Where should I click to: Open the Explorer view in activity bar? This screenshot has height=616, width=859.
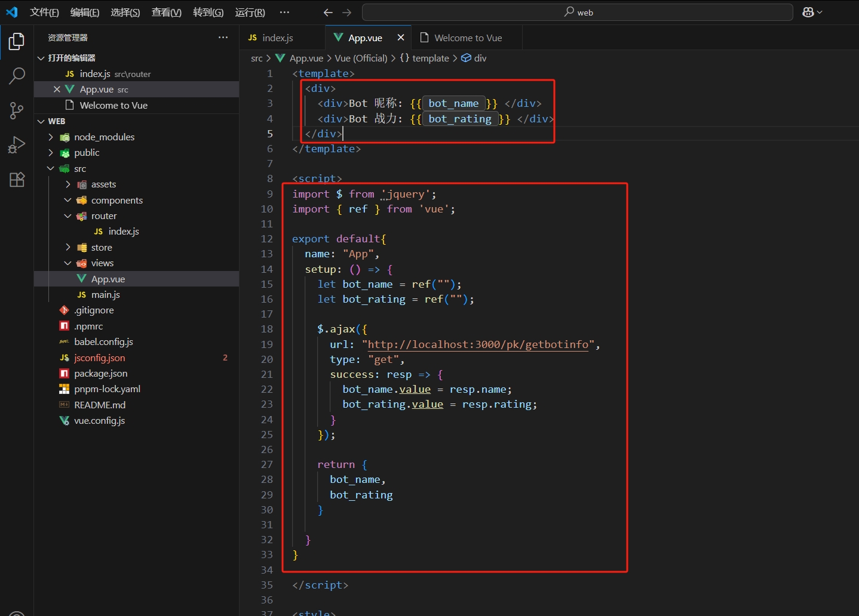[17, 42]
